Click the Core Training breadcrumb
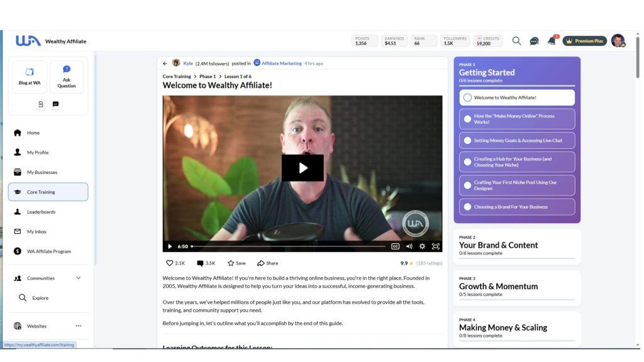644x362 pixels. point(177,76)
